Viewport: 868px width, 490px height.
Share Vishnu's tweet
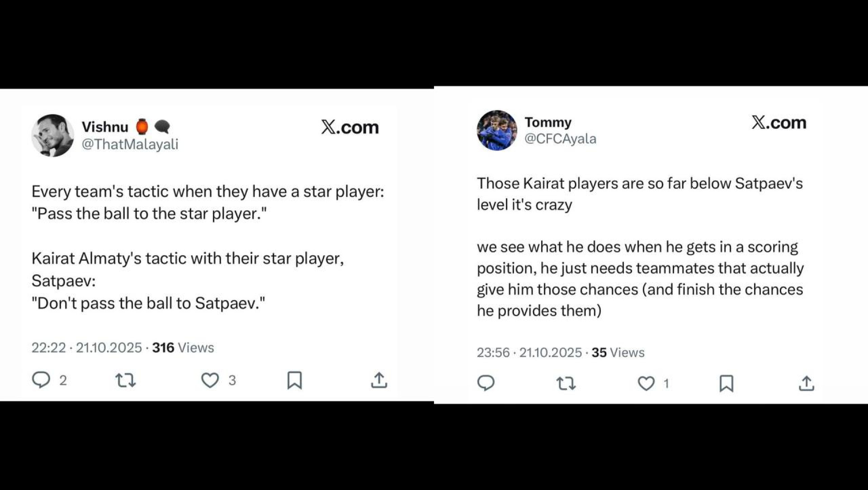pos(379,380)
